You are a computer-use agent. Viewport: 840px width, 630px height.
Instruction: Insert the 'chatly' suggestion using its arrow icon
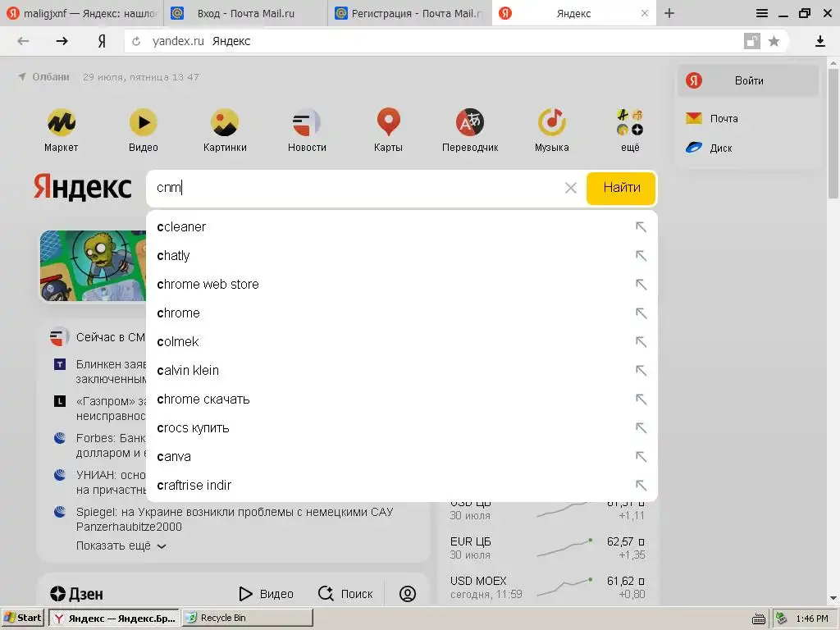641,256
